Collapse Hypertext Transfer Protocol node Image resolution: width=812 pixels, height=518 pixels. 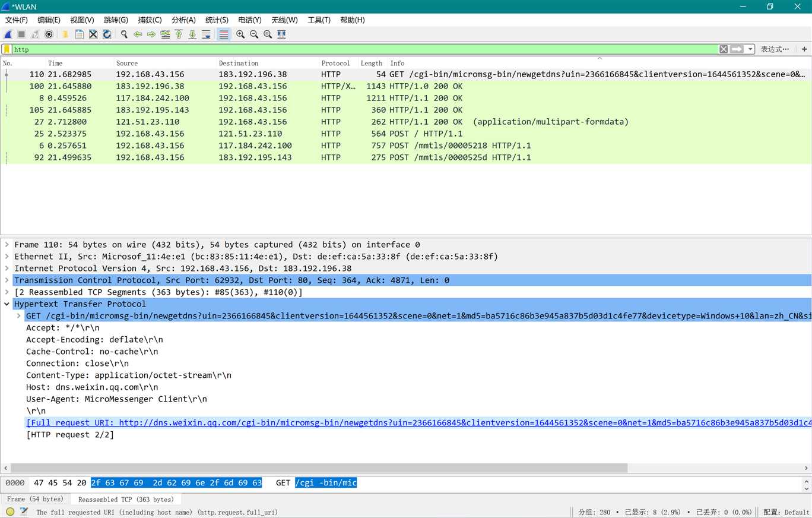pos(7,304)
